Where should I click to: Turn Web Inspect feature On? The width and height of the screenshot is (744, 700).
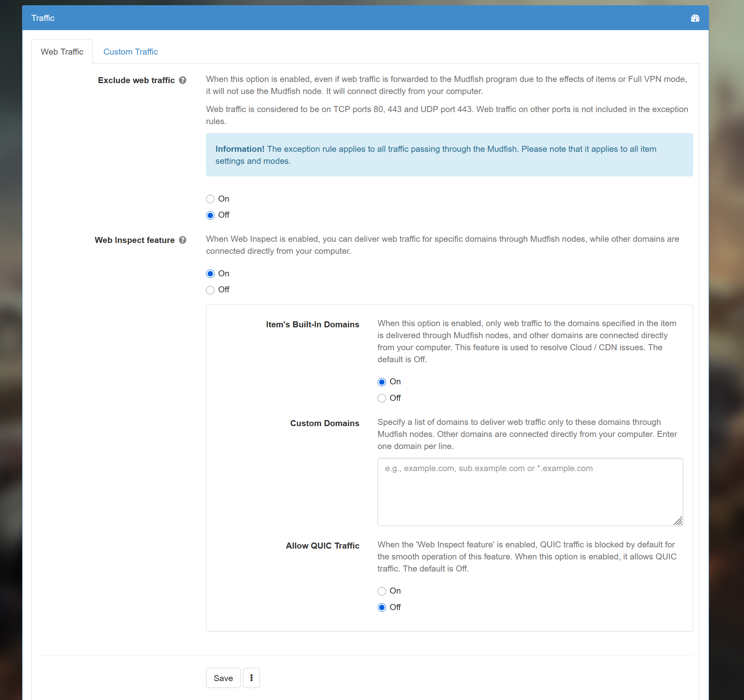point(210,274)
